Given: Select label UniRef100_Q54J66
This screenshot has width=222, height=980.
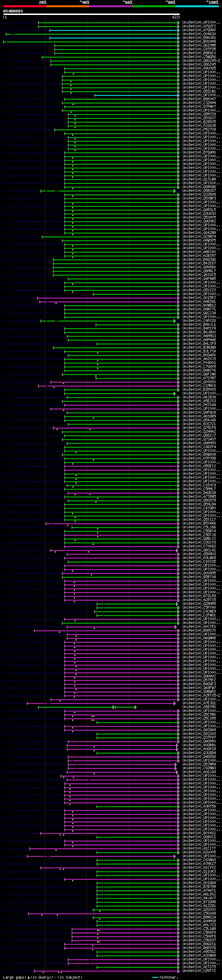Looking at the screenshot, I should [199, 420].
